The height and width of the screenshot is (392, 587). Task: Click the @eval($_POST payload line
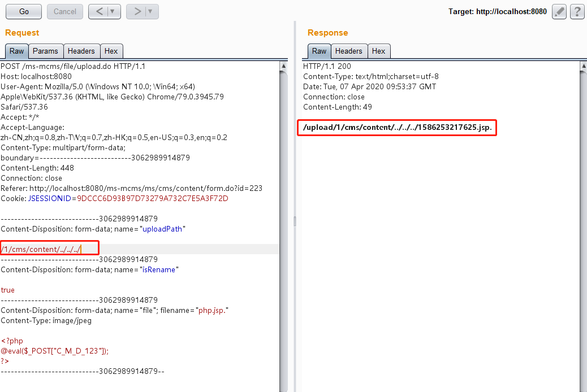55,351
